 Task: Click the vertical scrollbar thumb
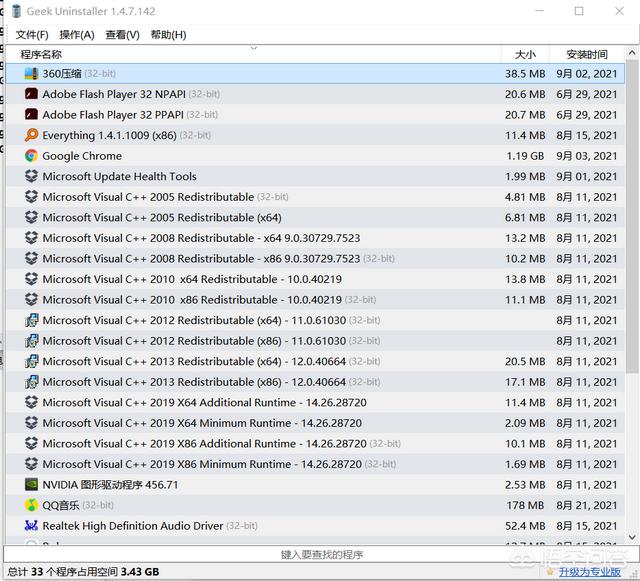[x=632, y=216]
